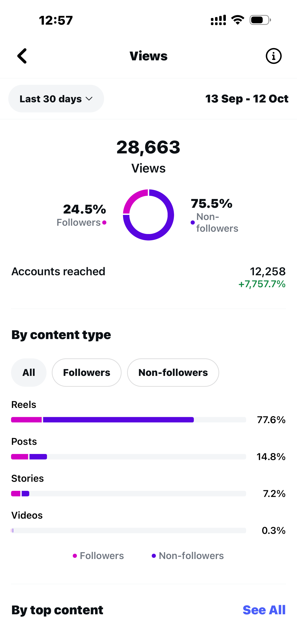Open the Views info icon
This screenshot has width=297, height=644.
274,56
